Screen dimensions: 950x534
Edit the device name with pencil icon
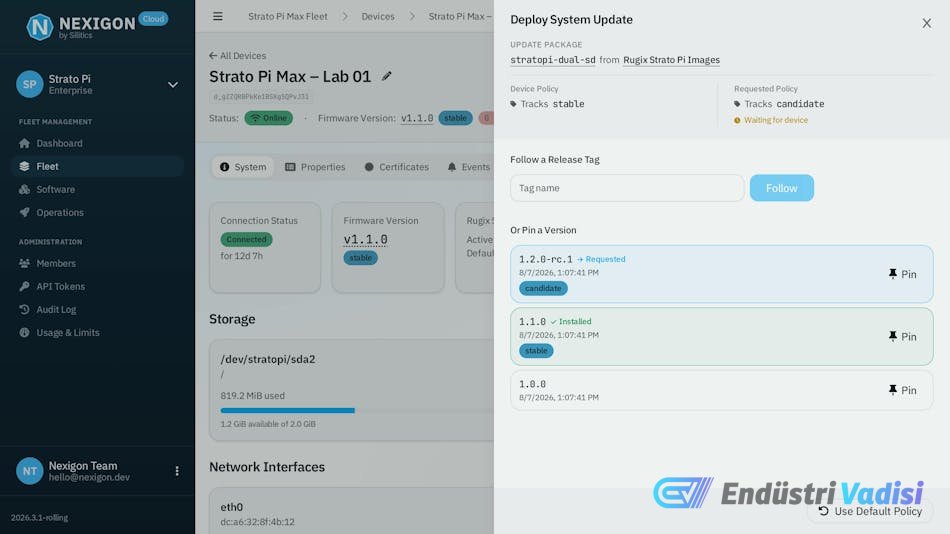click(x=387, y=76)
